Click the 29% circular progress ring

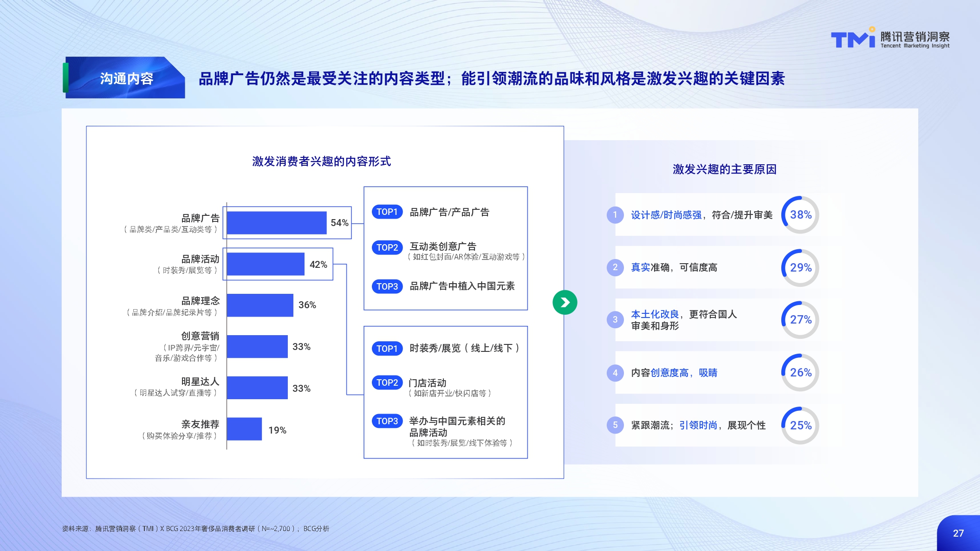coord(800,268)
